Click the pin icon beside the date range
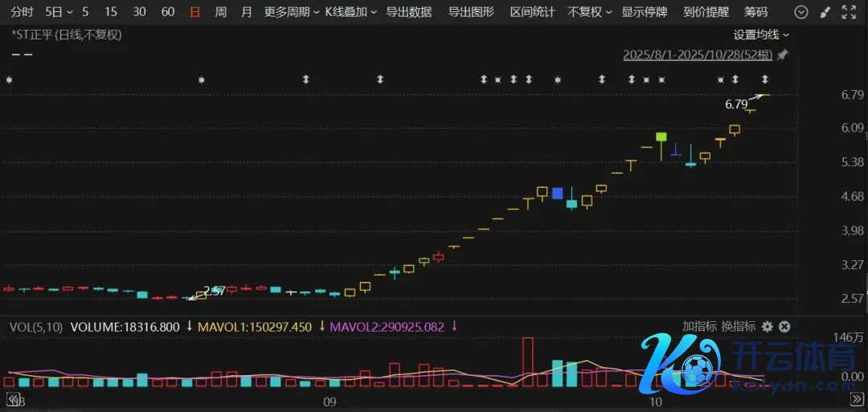868x412 pixels. click(x=782, y=55)
